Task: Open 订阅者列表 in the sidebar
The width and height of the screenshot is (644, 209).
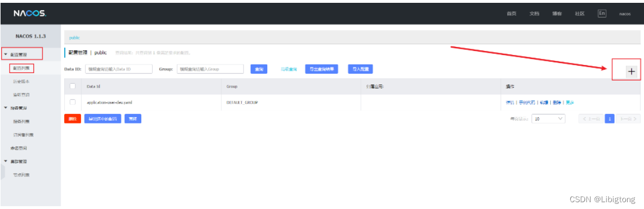Action: click(23, 135)
